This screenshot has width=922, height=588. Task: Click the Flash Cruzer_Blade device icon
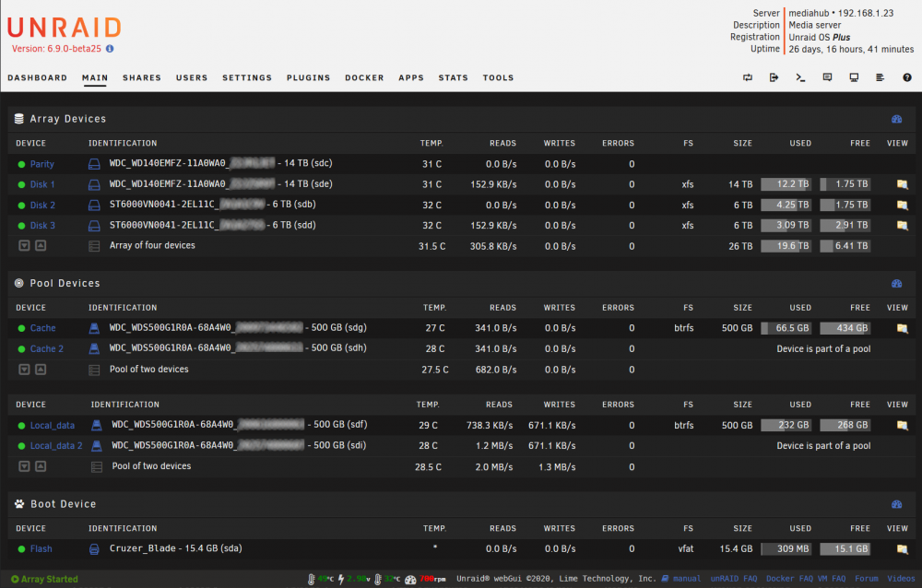[94, 548]
